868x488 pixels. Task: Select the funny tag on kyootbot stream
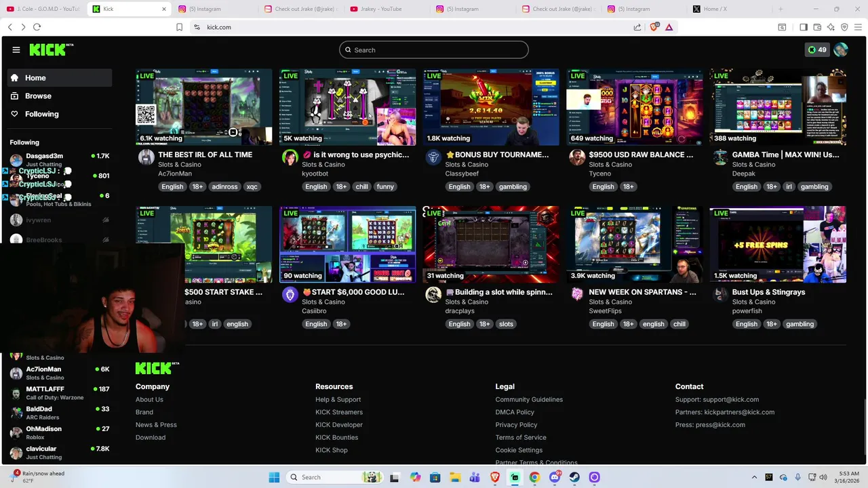[385, 186]
